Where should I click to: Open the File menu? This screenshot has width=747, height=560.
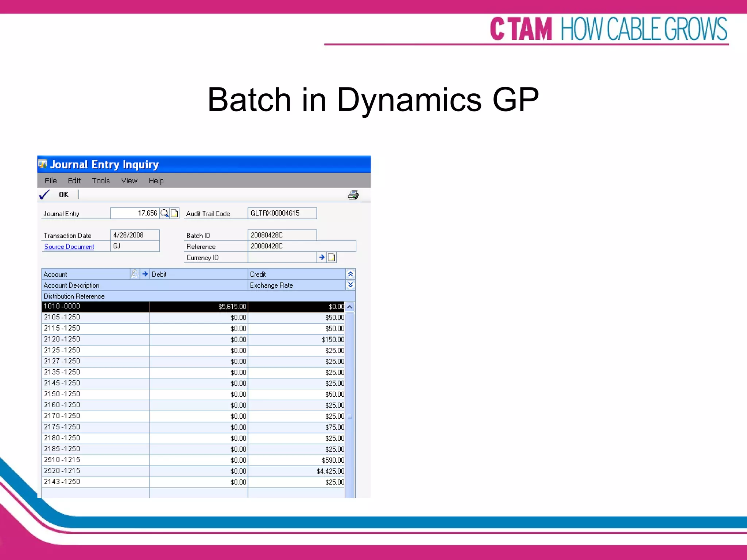[x=51, y=180]
